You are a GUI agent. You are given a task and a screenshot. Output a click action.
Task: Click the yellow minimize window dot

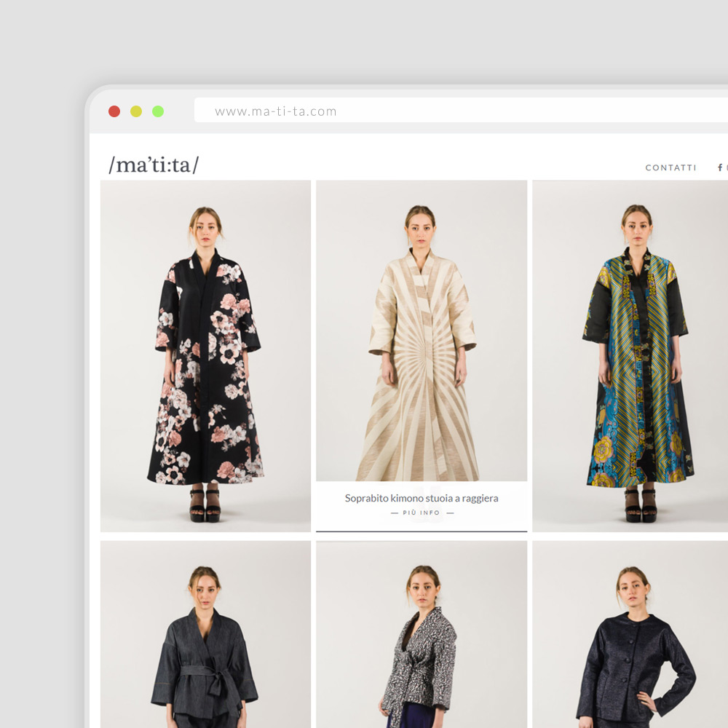[x=136, y=111]
